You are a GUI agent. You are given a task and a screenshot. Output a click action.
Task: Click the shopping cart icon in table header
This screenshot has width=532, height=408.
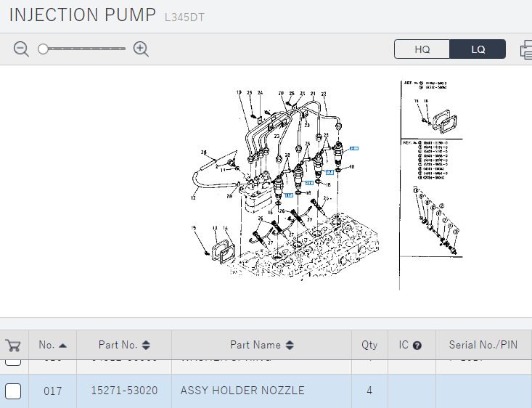click(13, 346)
